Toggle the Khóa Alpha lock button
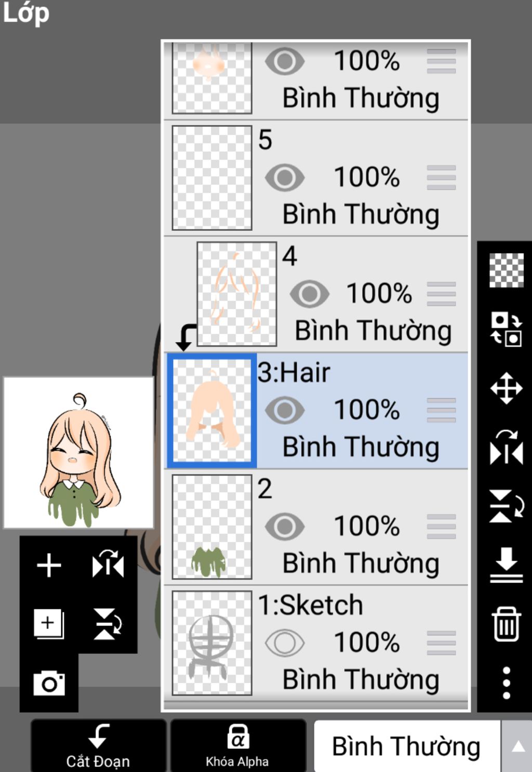The width and height of the screenshot is (532, 772). point(237,746)
